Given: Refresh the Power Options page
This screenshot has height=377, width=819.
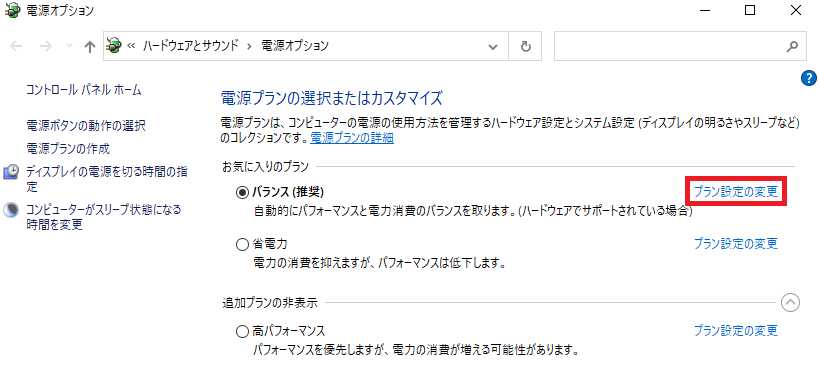Looking at the screenshot, I should [526, 46].
